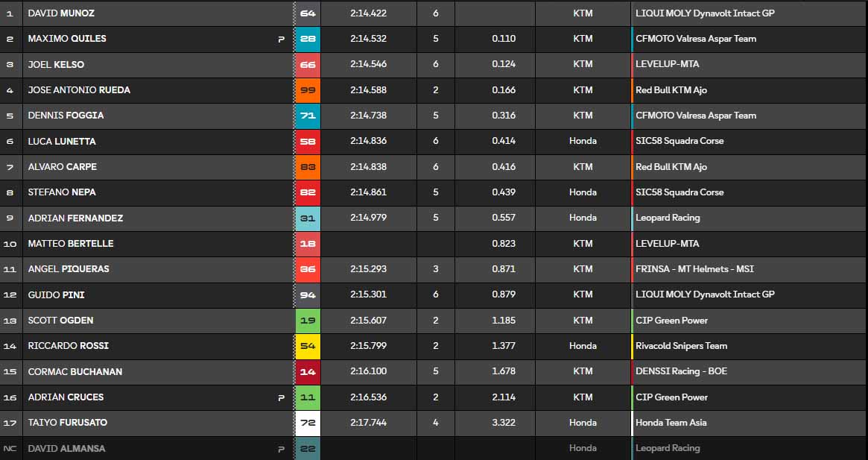Image resolution: width=868 pixels, height=460 pixels.
Task: Click Honda Team Asia team name
Action: coord(671,423)
